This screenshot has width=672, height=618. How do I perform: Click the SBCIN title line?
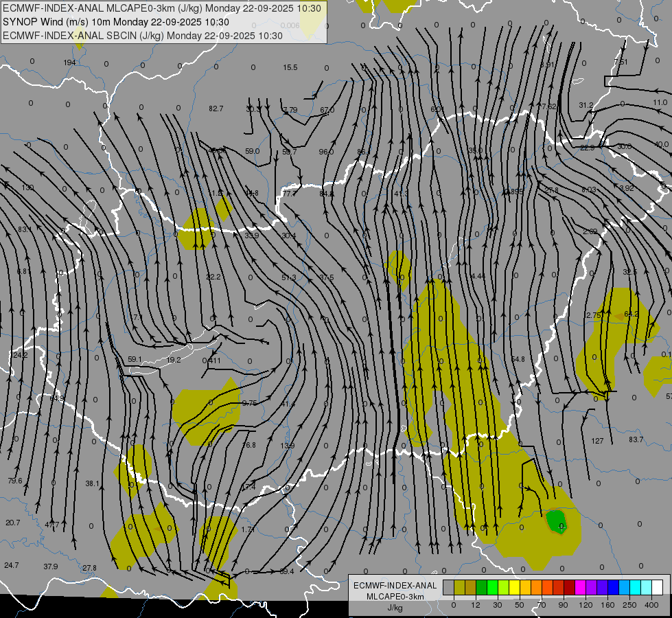143,36
